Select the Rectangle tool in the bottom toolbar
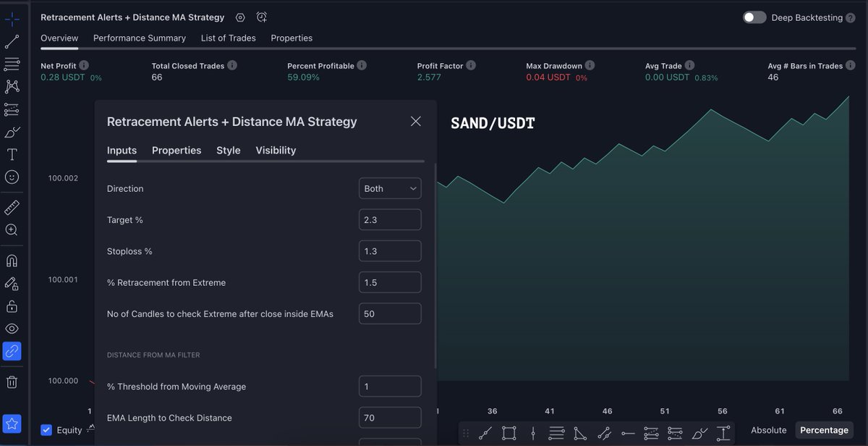868x446 pixels. point(509,432)
